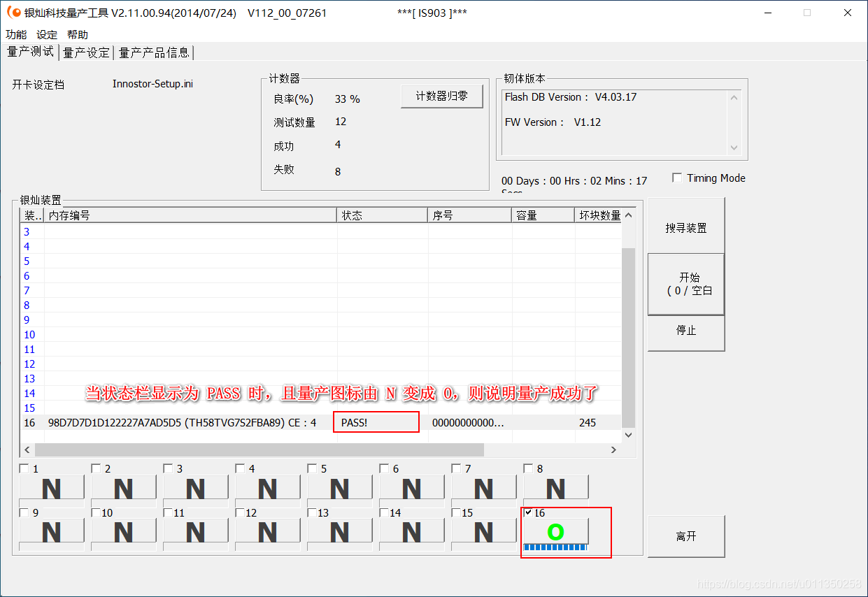Screen dimensions: 868x597
Task: Open the 帮助 menu
Action: pos(78,34)
